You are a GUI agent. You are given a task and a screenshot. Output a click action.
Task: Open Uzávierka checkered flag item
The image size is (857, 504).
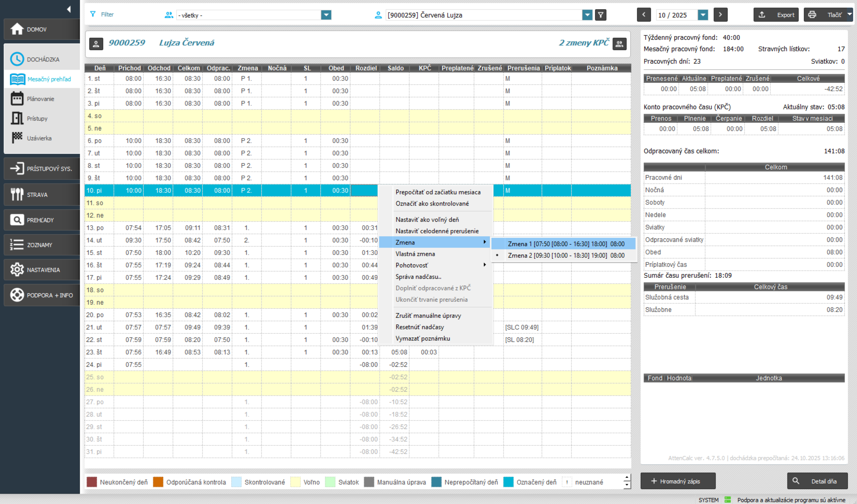[x=39, y=138]
